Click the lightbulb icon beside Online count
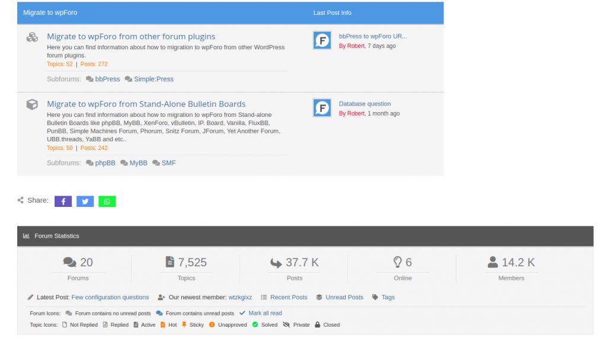Viewport: 607px width, 364px height. tap(398, 262)
